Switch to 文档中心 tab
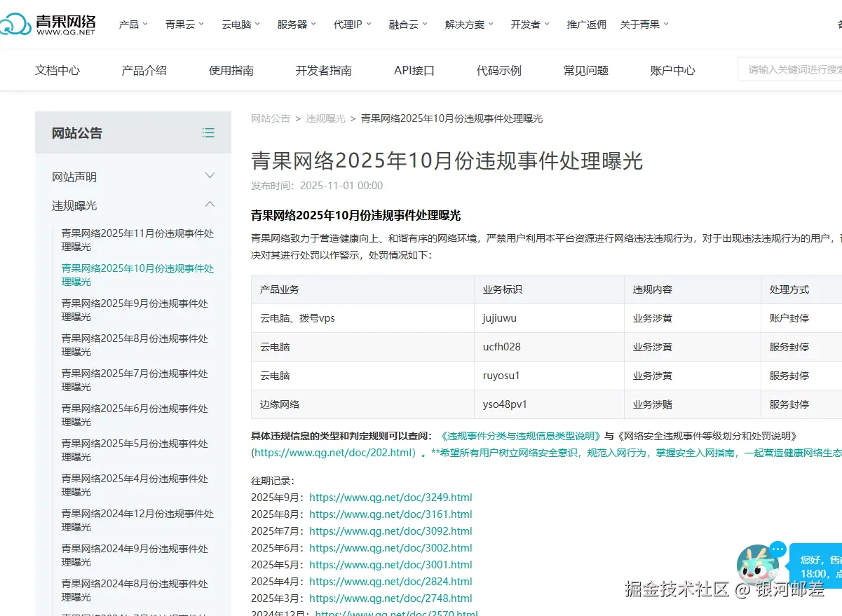The image size is (842, 616). click(57, 70)
